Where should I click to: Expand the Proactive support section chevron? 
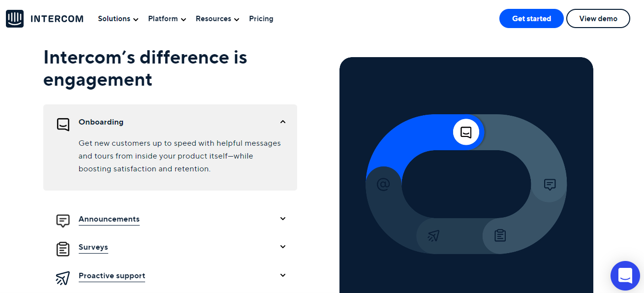[x=283, y=275]
